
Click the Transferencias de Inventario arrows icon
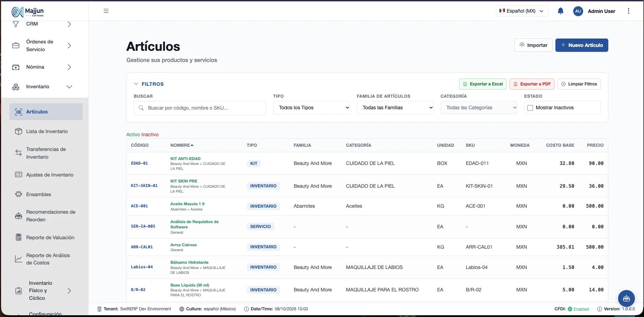[x=19, y=153]
